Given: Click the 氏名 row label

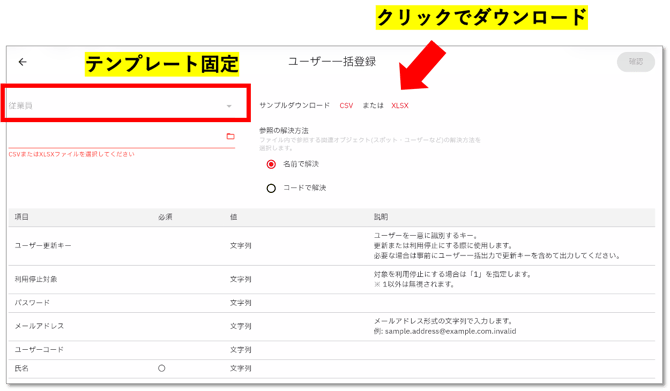Looking at the screenshot, I should pyautogui.click(x=21, y=368).
